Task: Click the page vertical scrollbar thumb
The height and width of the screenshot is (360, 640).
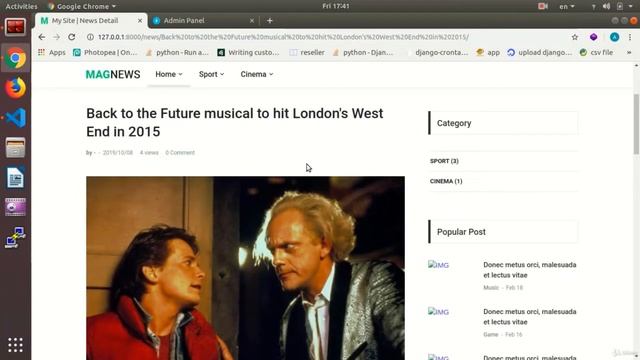Action: [636, 124]
